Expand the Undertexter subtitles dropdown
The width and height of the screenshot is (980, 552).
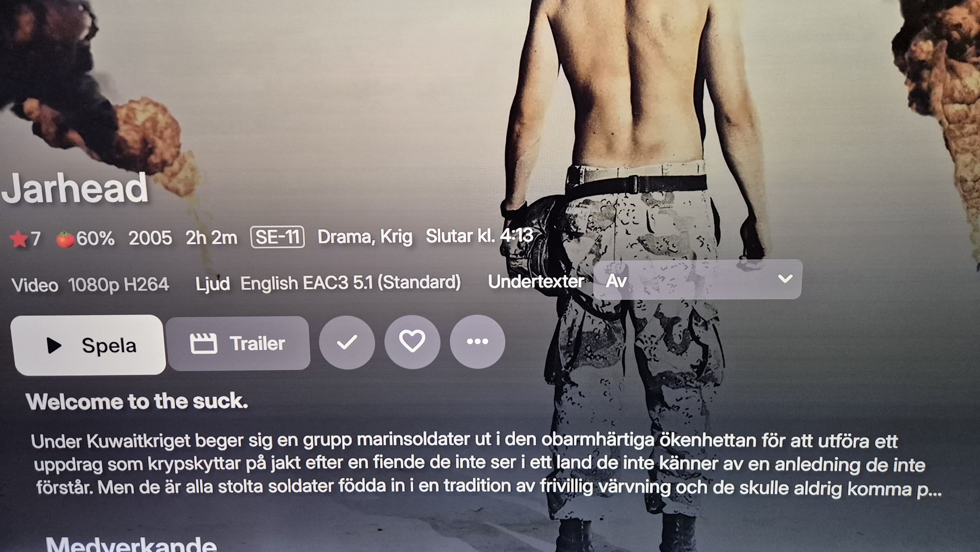(698, 280)
